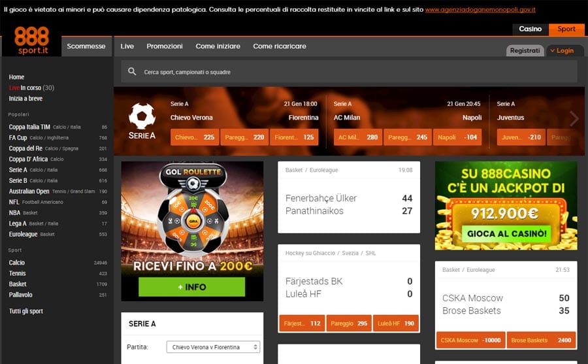
Task: Bet on AC Milan at 280
Action: point(358,137)
